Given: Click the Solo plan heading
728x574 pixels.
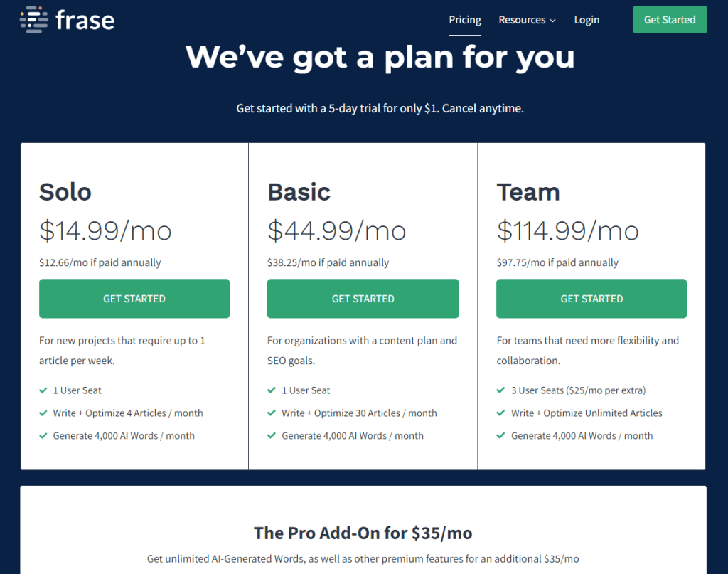Looking at the screenshot, I should click(65, 192).
